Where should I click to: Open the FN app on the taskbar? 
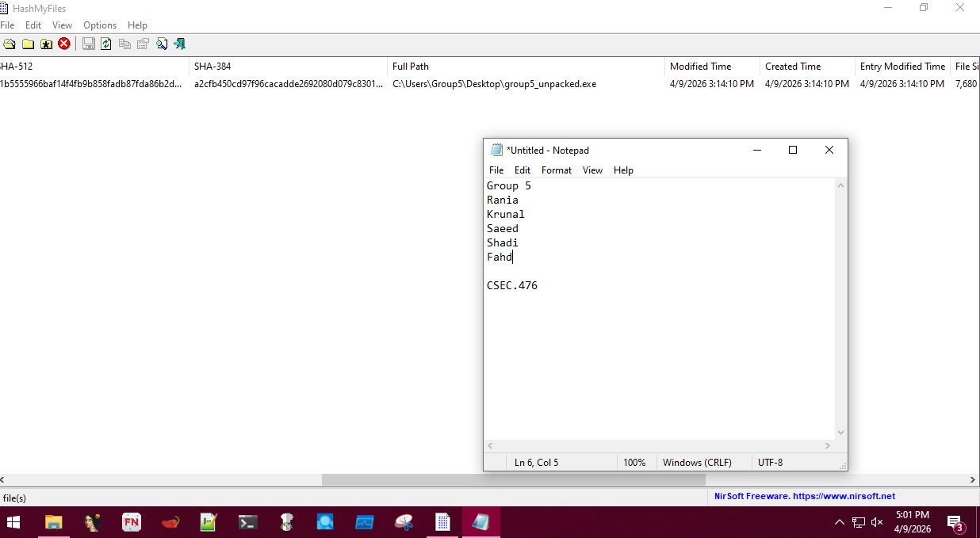132,522
